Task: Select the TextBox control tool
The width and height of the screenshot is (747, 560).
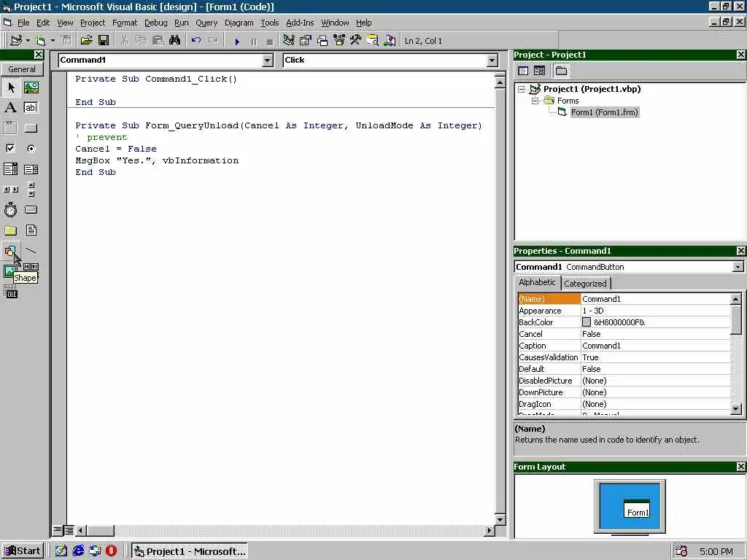Action: (x=31, y=108)
